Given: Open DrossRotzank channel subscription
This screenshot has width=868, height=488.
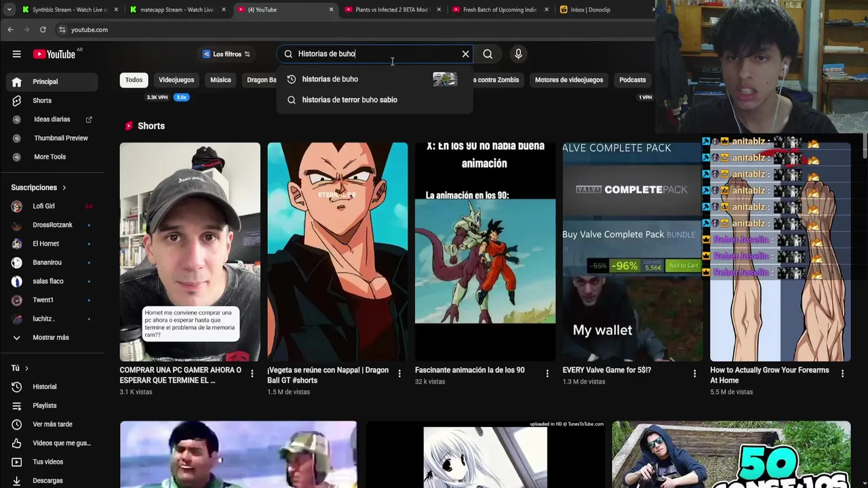Looking at the screenshot, I should (52, 225).
